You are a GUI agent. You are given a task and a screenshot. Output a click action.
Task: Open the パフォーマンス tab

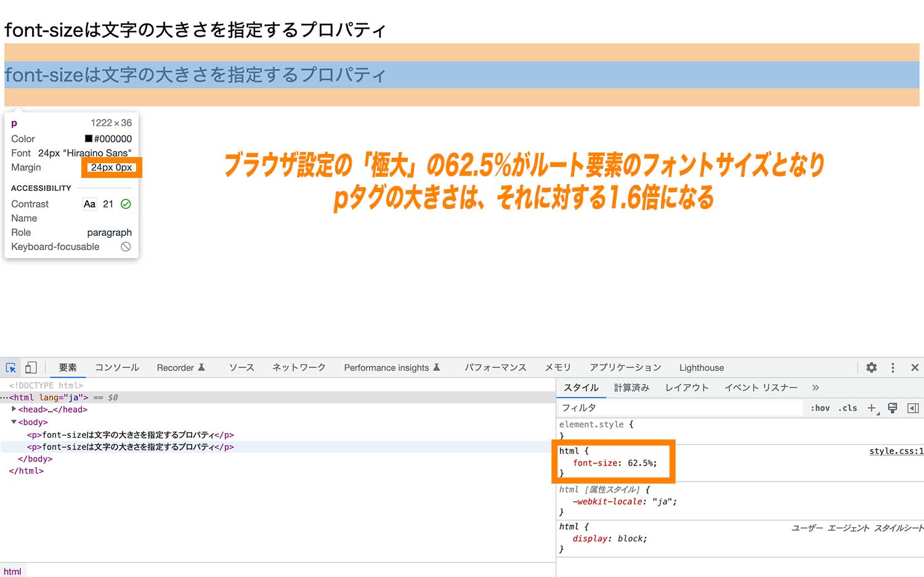[495, 368]
